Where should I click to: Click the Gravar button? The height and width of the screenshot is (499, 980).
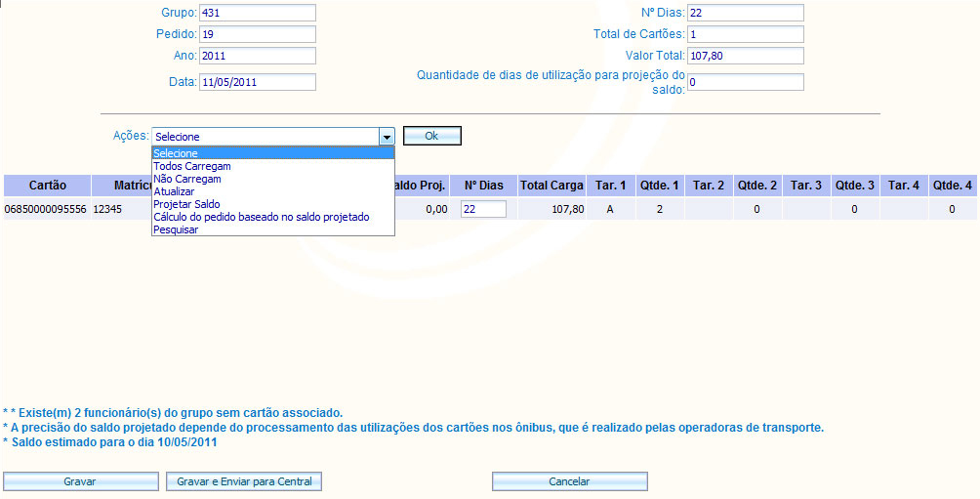pos(81,481)
